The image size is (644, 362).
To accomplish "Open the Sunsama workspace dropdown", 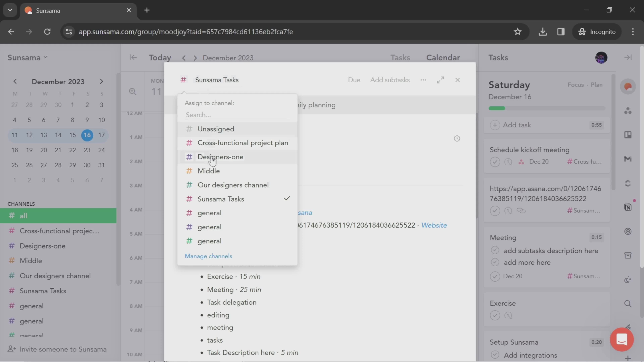I will (28, 58).
